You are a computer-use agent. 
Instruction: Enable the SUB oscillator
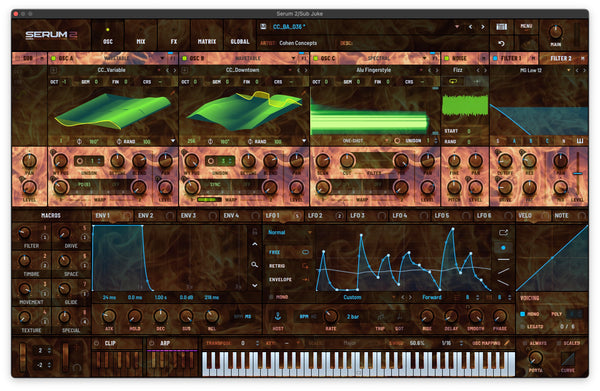click(x=17, y=58)
